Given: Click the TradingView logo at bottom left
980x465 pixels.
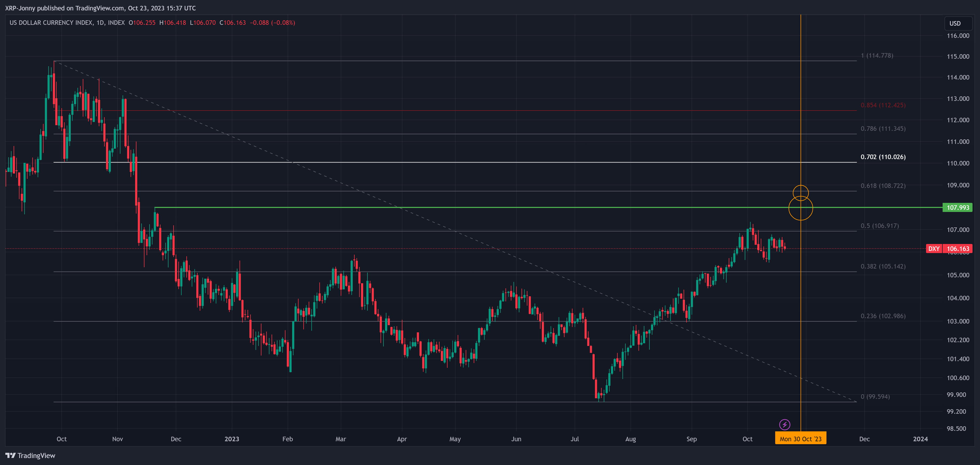Looking at the screenshot, I should coord(30,455).
